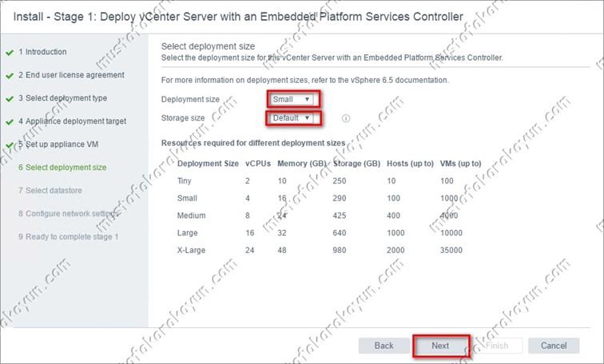This screenshot has width=604, height=364.
Task: Click the Cancel button
Action: tap(554, 346)
